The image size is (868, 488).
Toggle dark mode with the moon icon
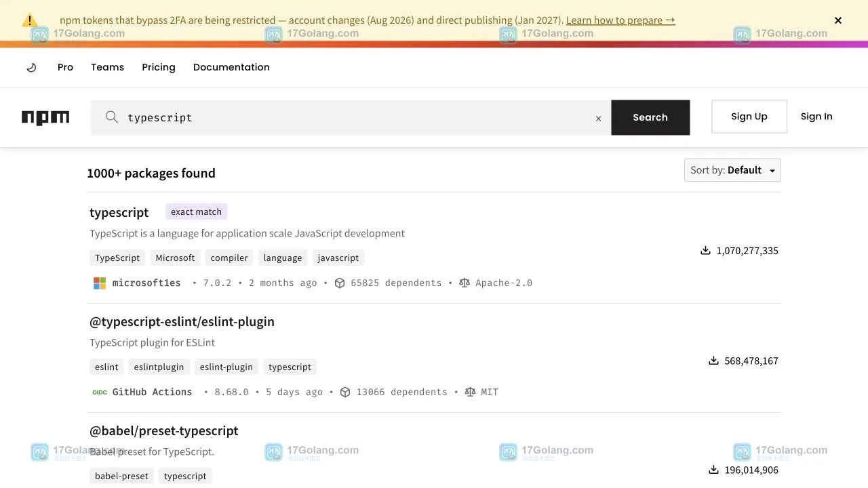31,68
